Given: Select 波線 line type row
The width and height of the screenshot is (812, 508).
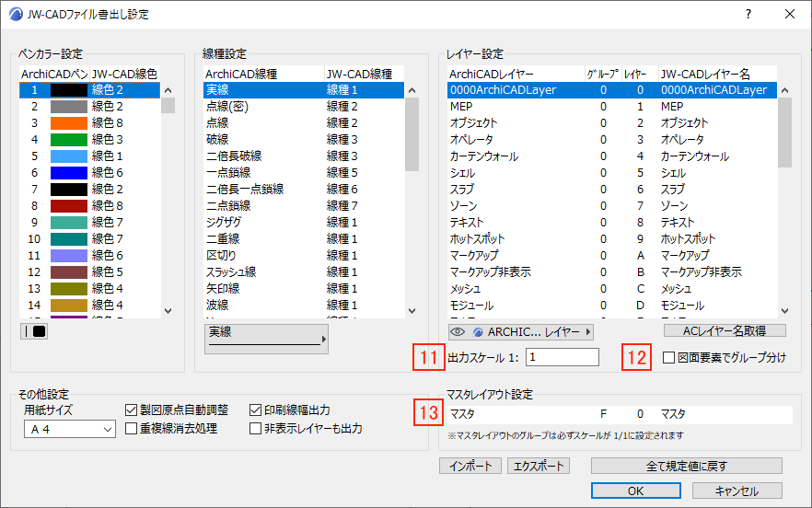Looking at the screenshot, I should tap(304, 306).
